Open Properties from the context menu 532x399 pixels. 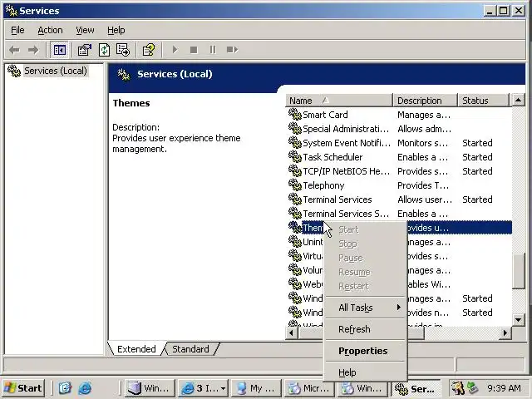tap(366, 351)
